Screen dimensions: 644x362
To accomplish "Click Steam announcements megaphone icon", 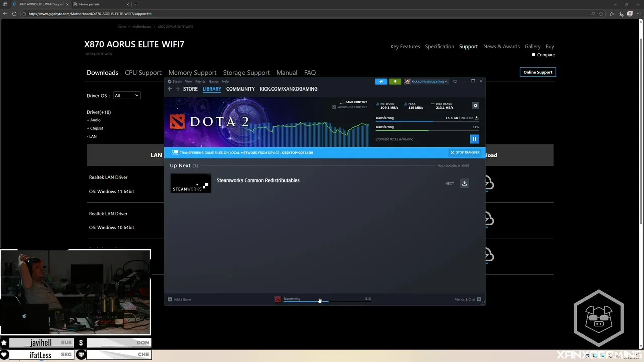I will 381,81.
